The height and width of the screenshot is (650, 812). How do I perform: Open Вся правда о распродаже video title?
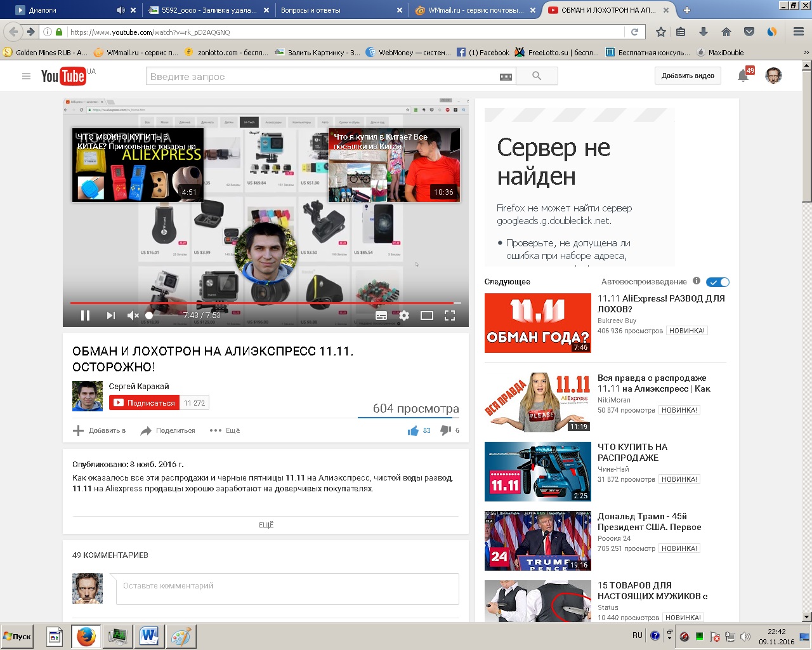click(654, 383)
